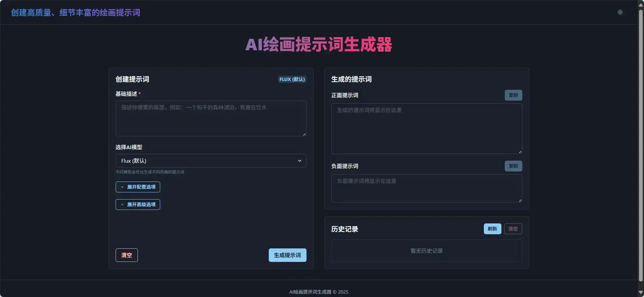Click hint text 不同模型会优化生成不同风格的提示词

click(150, 172)
